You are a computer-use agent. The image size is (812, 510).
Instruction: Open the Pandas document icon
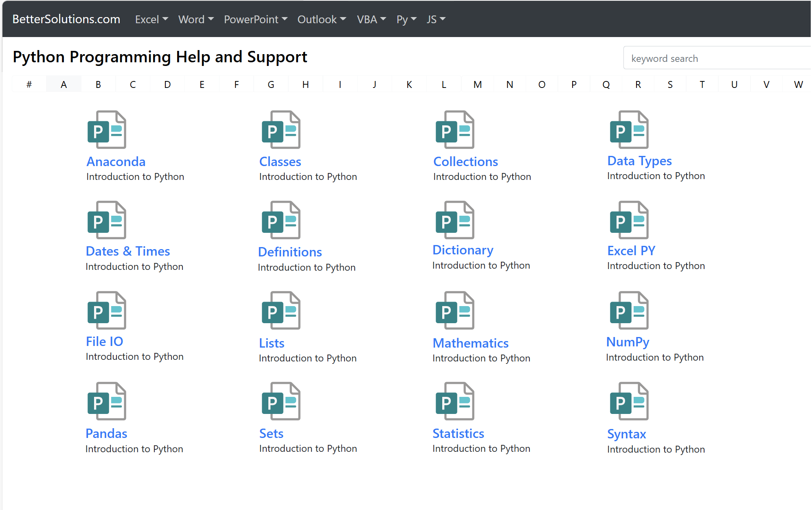coord(107,401)
